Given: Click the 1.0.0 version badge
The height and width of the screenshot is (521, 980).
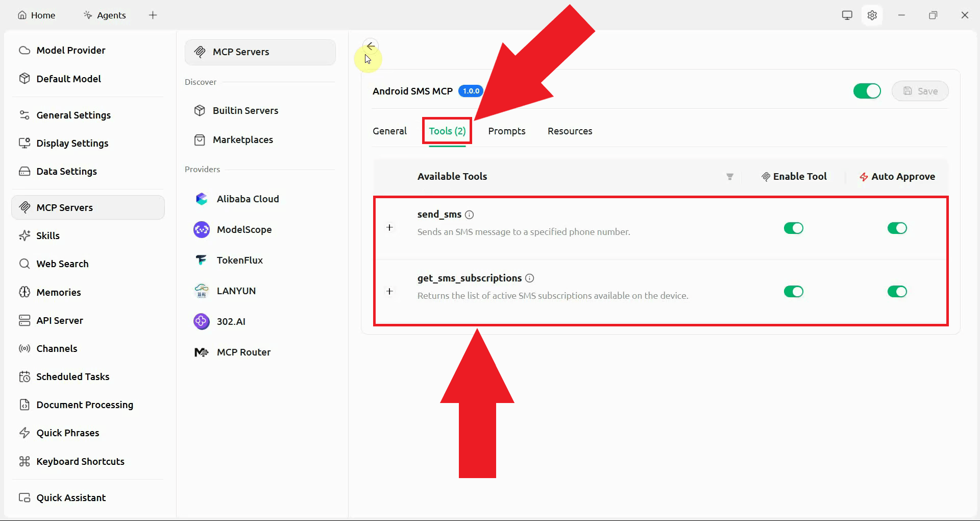Looking at the screenshot, I should point(471,91).
